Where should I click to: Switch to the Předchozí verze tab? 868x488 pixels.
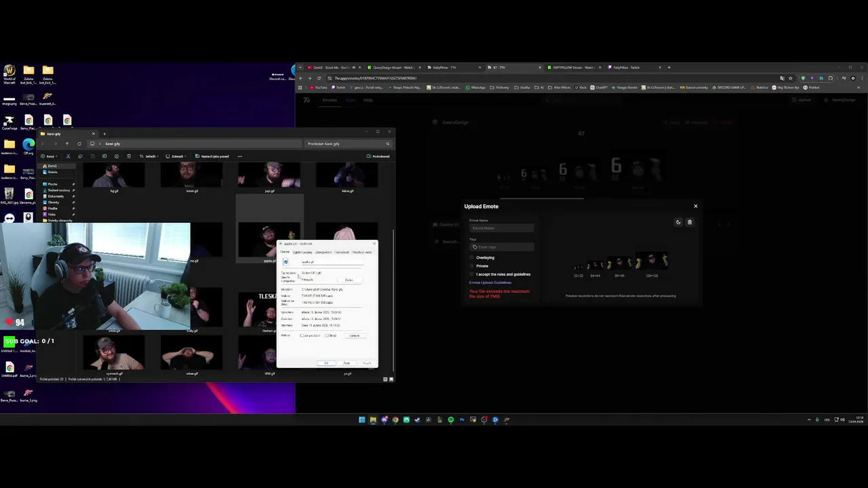(361, 252)
